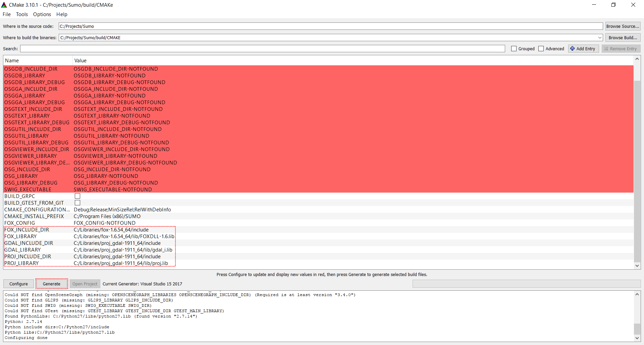Click the CMake logo icon in title bar
The image size is (644, 345).
point(4,5)
